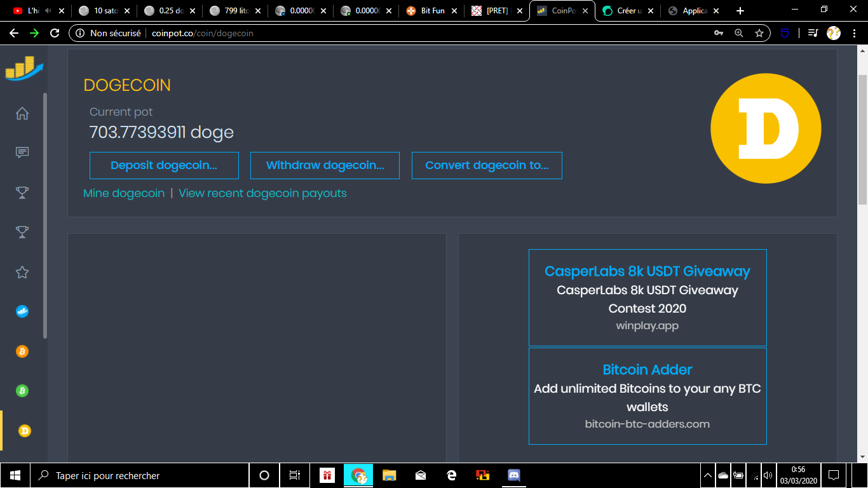Viewport: 868px width, 488px height.
Task: Select the green Bitcoin Cash sidebar icon
Action: click(x=22, y=391)
